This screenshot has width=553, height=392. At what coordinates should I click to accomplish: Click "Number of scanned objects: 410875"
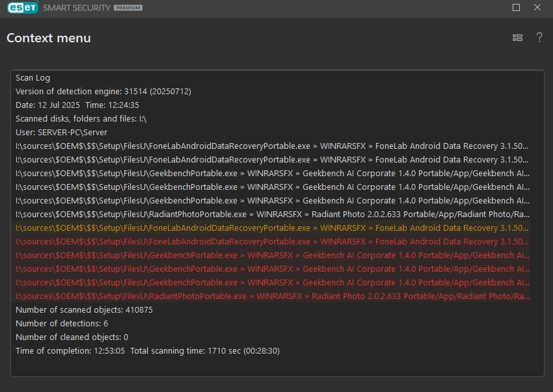(x=85, y=310)
